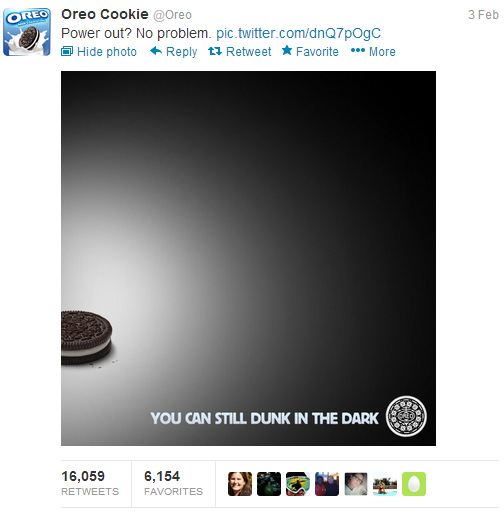The image size is (504, 517).
Task: Click the ski goggles user avatar
Action: click(x=298, y=484)
